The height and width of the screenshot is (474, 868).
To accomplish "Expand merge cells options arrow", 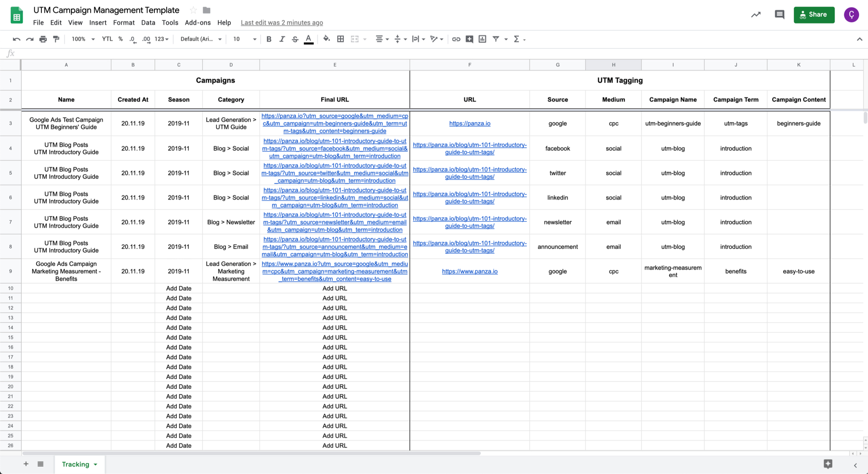I will [x=365, y=39].
